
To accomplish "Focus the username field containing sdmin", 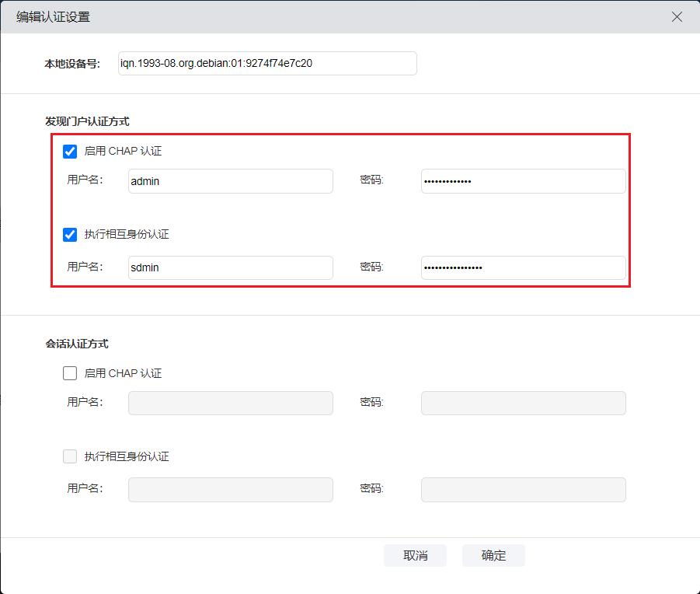I will [230, 268].
